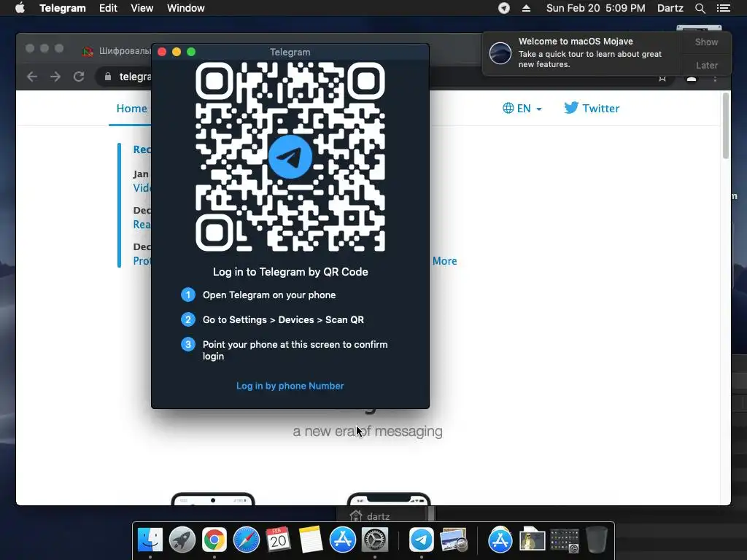Click the Telegram login QR code
Screen dimensions: 747x560
pyautogui.click(x=290, y=157)
